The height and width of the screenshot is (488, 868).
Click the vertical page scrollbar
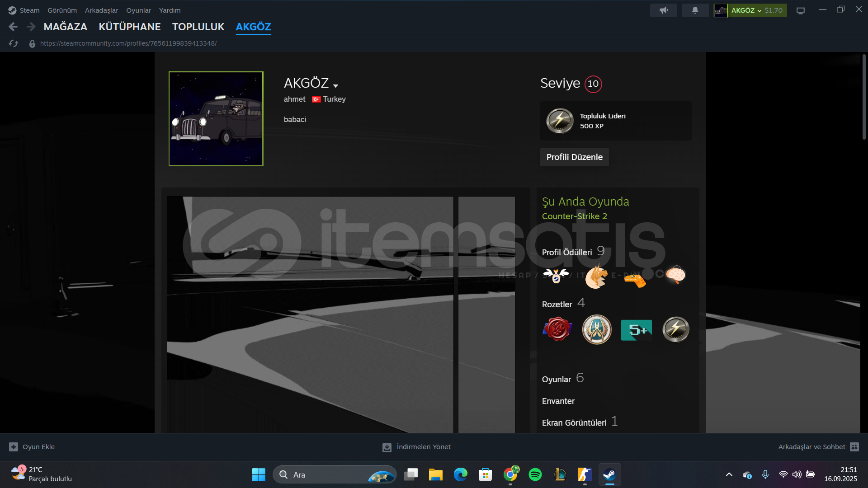coord(864,97)
